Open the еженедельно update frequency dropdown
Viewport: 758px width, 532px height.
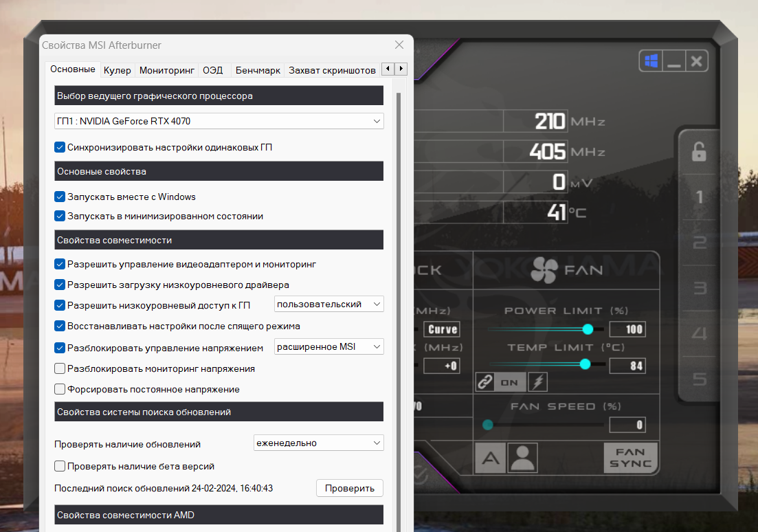[319, 443]
